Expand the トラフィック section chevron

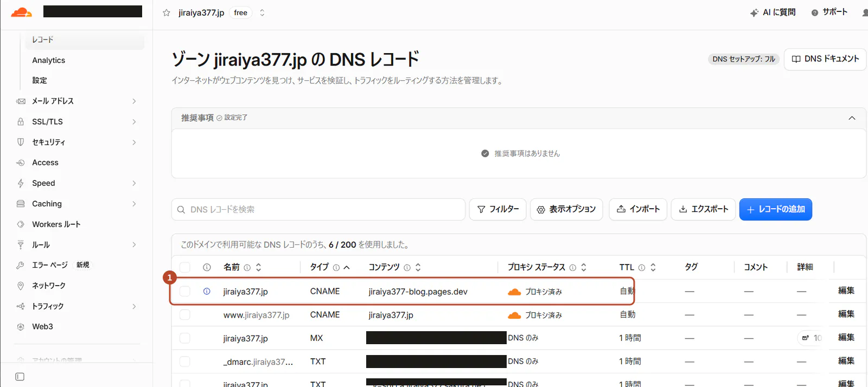(x=134, y=306)
